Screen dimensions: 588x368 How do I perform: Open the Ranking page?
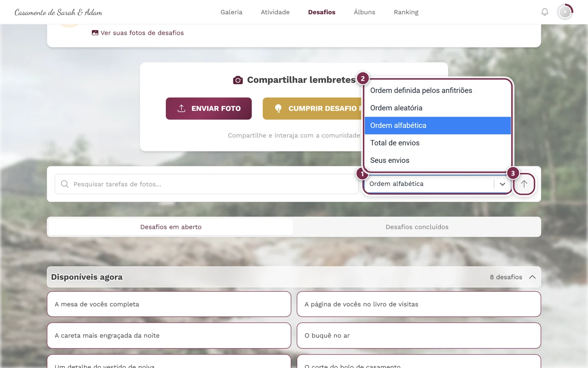pyautogui.click(x=406, y=12)
